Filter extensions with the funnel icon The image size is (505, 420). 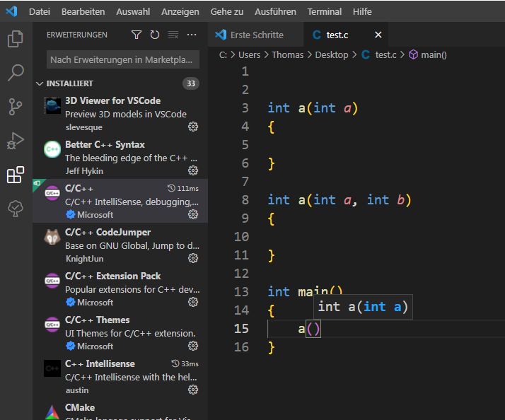(137, 35)
